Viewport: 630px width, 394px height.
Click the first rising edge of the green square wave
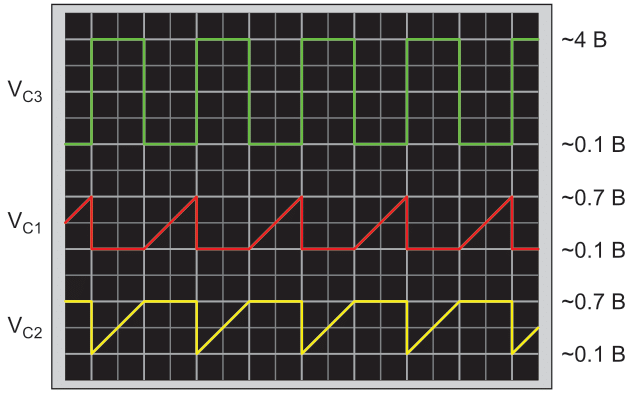[x=92, y=92]
